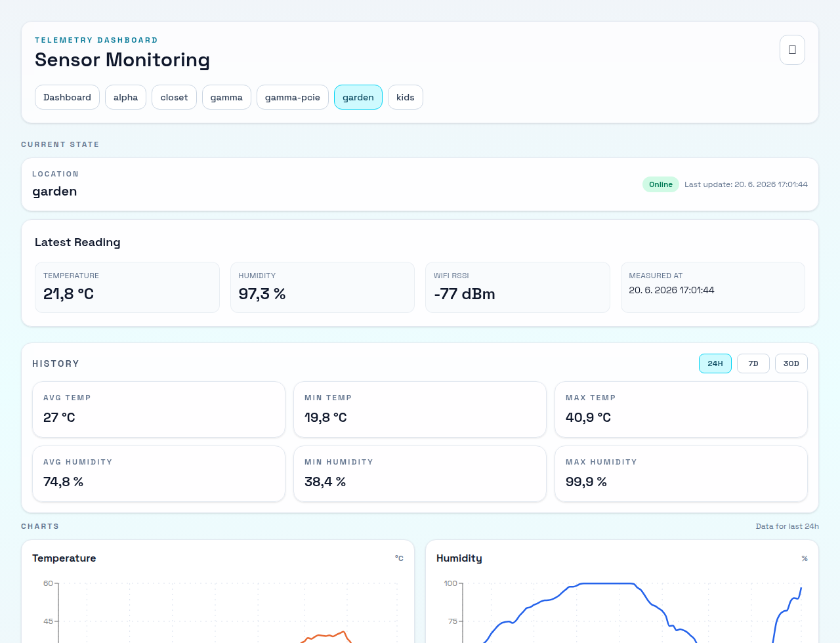The image size is (840, 643).
Task: Switch to the kids sensor tab
Action: pos(406,97)
